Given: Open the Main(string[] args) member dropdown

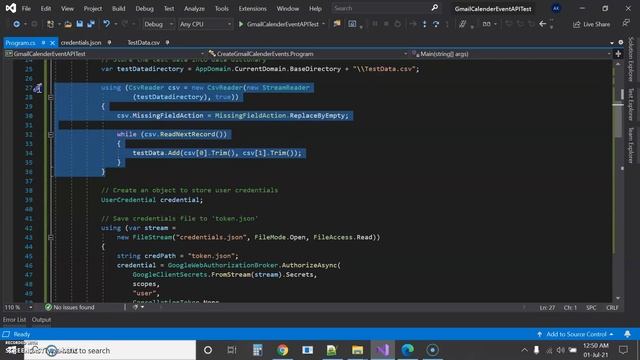Looking at the screenshot, I should [510, 54].
